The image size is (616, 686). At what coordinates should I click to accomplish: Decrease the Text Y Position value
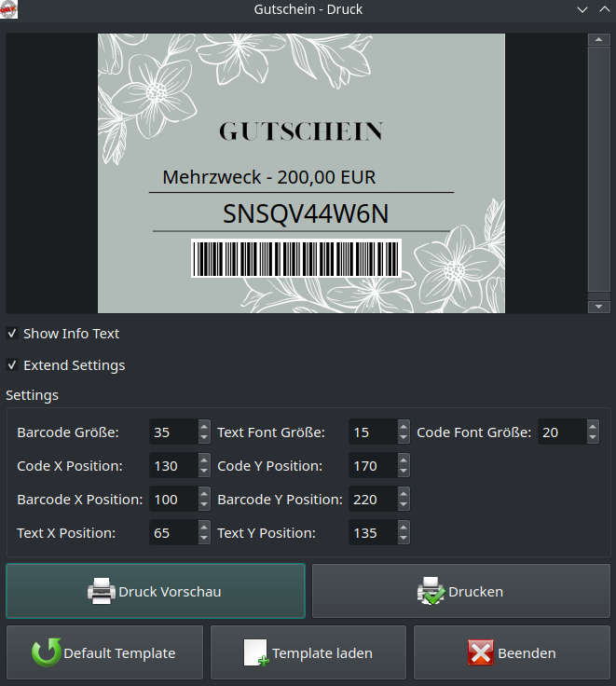pos(404,539)
